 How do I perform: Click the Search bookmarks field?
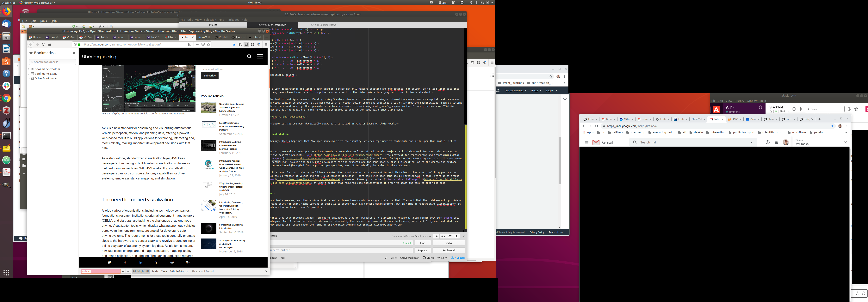pyautogui.click(x=53, y=62)
